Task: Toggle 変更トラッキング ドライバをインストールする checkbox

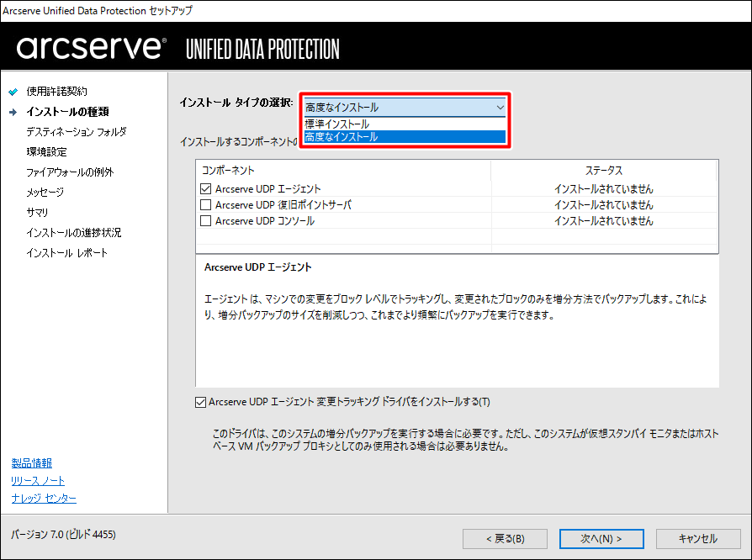Action: 200,402
